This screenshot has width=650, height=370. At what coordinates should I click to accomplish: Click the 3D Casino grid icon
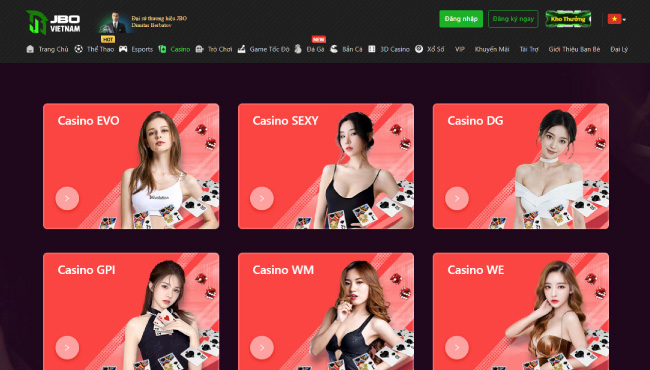[372, 49]
